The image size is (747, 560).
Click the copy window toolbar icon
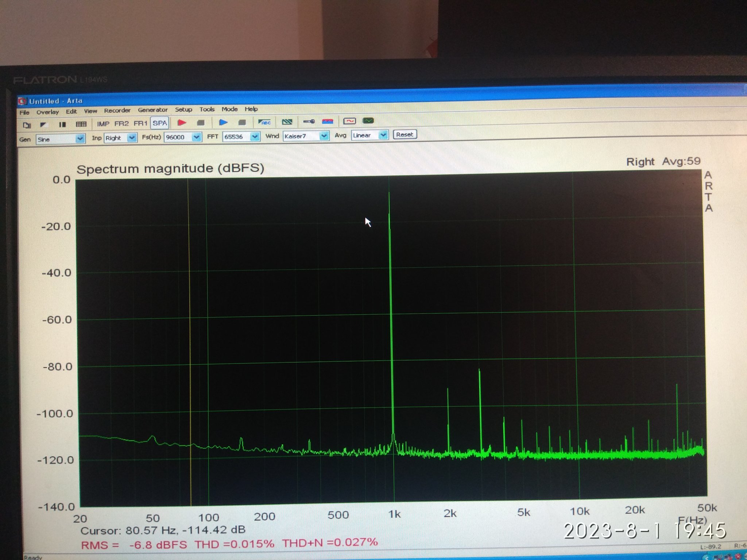tap(27, 125)
